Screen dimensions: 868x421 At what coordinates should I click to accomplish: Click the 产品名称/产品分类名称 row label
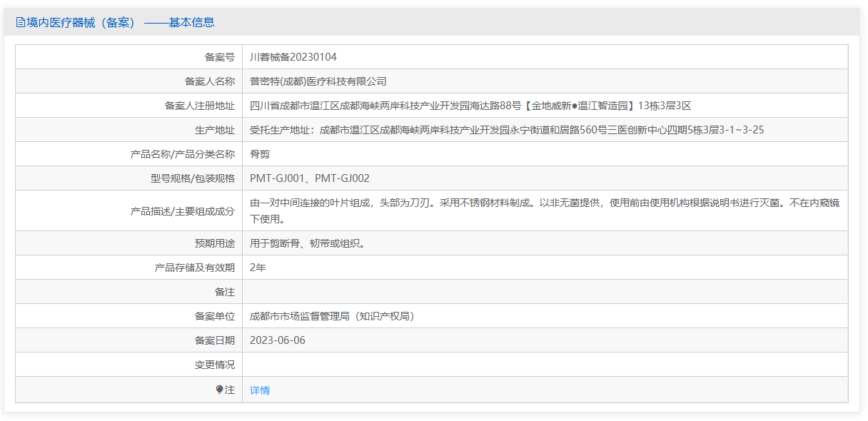click(183, 154)
